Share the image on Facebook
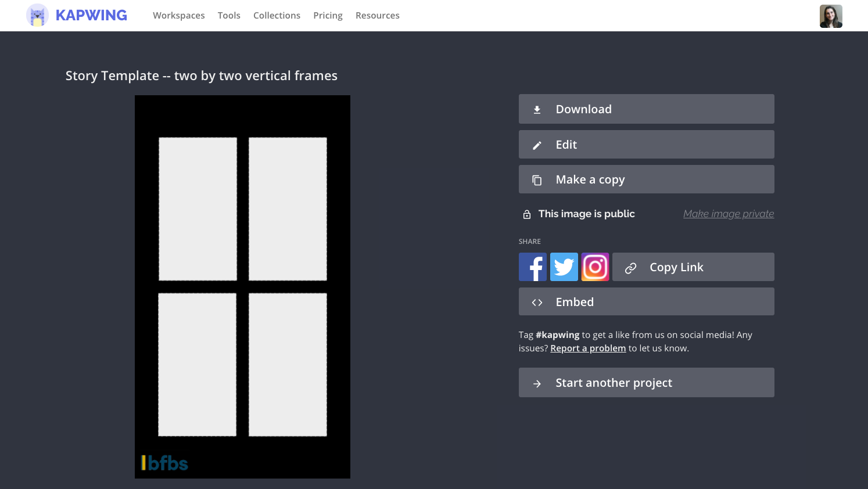 (x=533, y=267)
